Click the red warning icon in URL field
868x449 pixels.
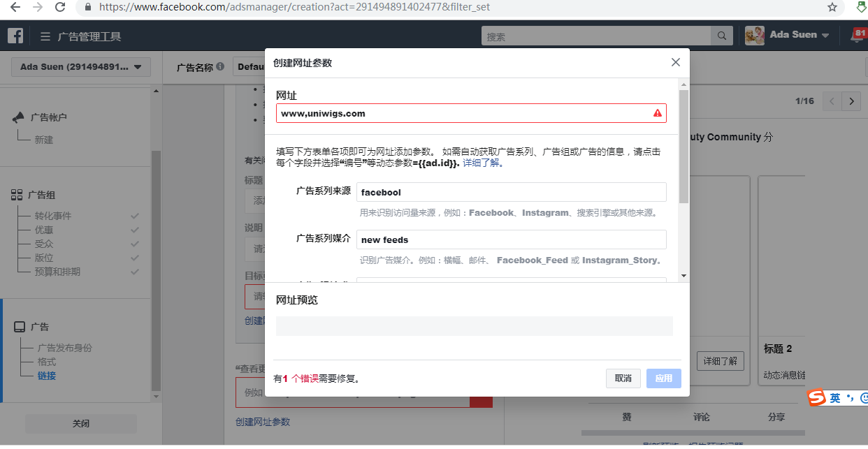(x=657, y=113)
